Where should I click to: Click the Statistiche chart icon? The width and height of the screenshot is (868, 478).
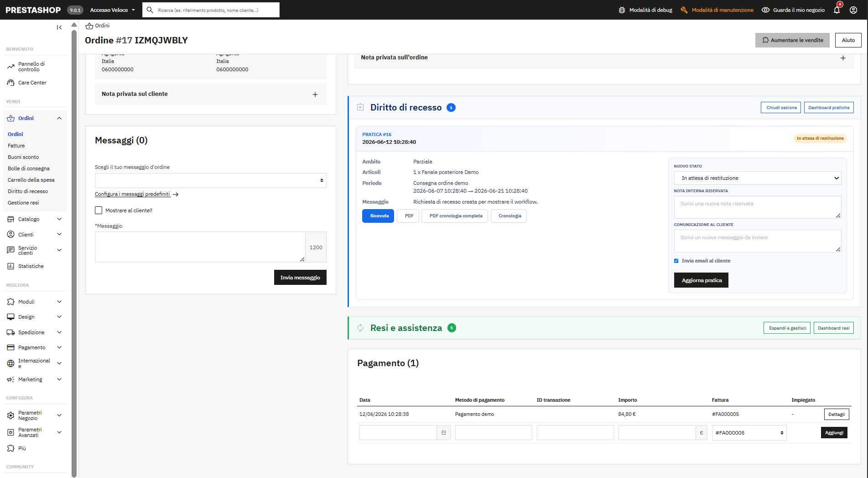tap(11, 266)
